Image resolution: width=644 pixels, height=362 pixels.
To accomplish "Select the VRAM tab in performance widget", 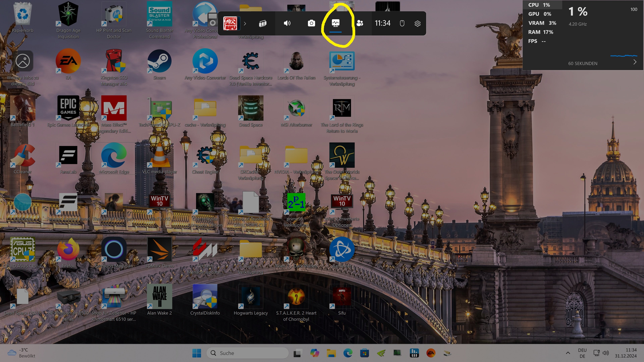I will pos(543,23).
